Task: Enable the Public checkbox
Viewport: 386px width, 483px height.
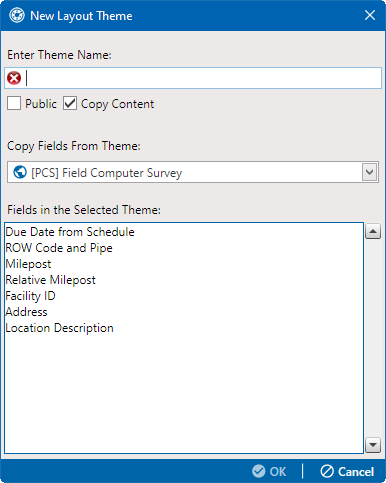Action: pos(14,103)
